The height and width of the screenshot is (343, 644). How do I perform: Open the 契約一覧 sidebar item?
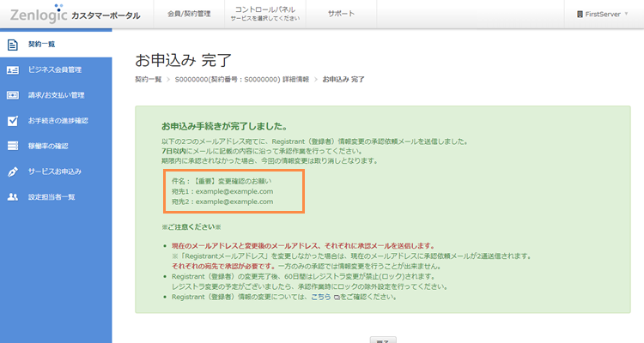point(56,45)
